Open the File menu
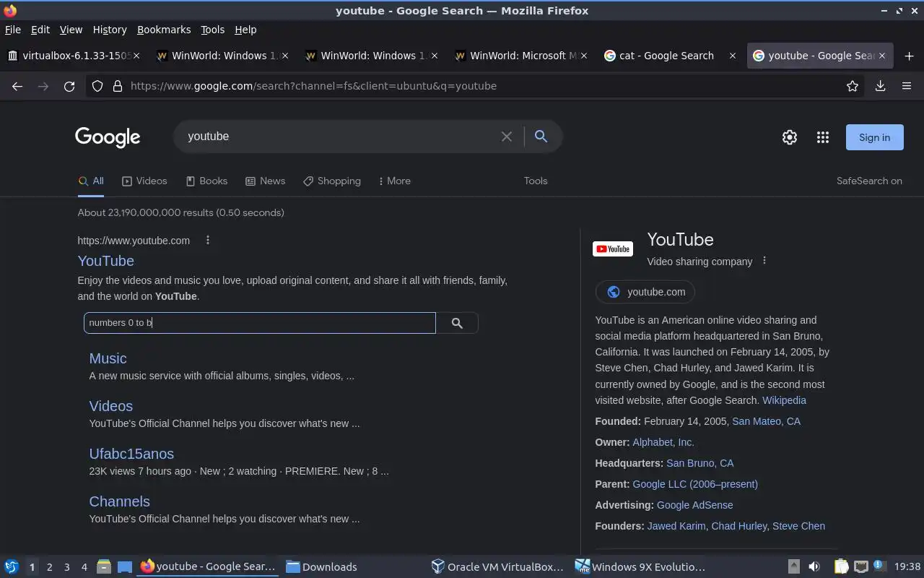The image size is (924, 578). coord(13,30)
